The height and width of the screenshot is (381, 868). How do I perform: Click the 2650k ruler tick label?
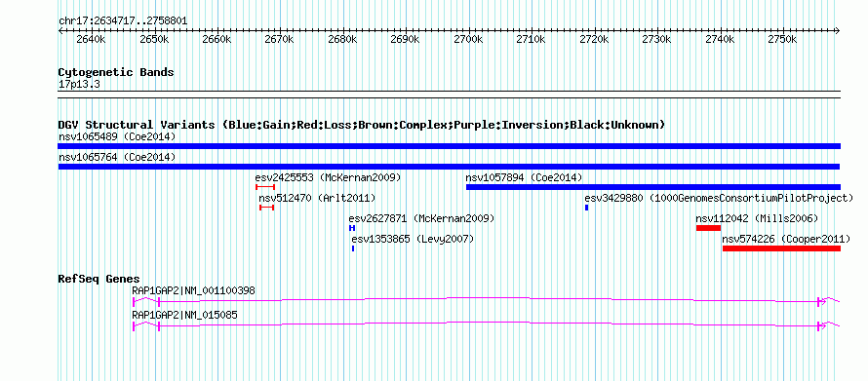[x=154, y=40]
